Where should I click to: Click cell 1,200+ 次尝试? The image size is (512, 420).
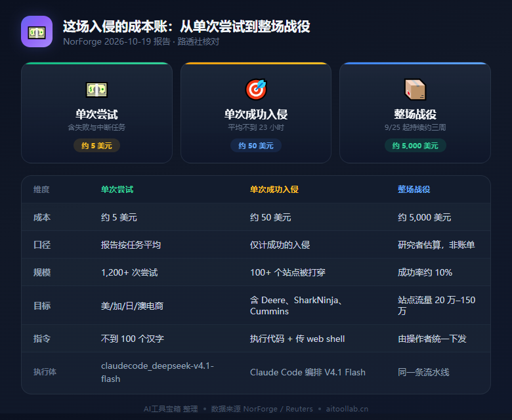coord(129,272)
